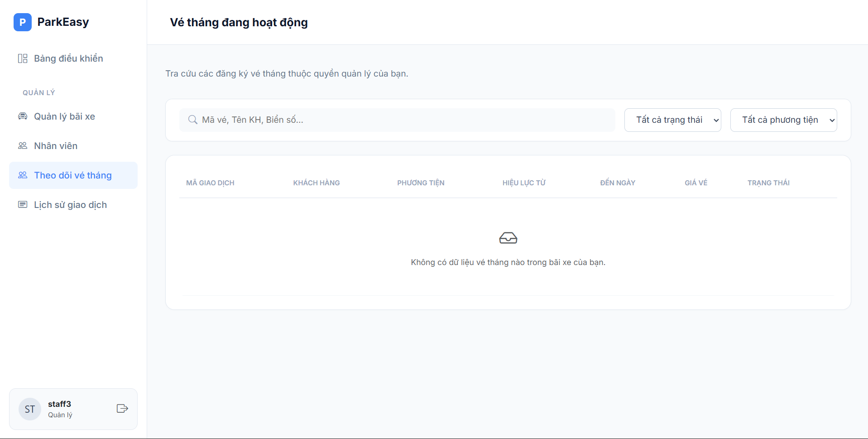Viewport: 868px width, 439px height.
Task: Click the icon next to Theo dõi vé tháng
Action: point(23,175)
